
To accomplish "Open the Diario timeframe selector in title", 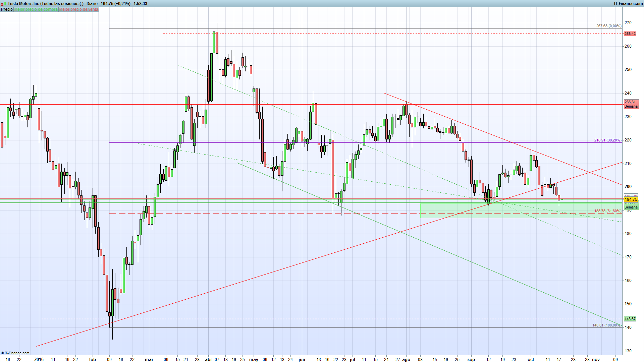I will pos(92,4).
